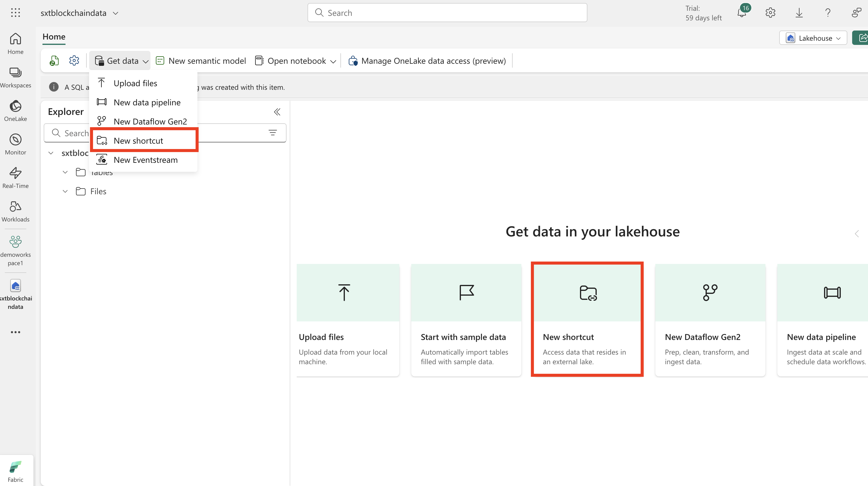Click the app launcher grid icon

point(16,13)
